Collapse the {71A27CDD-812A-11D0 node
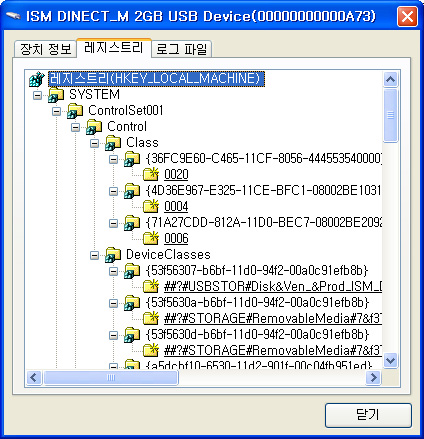The width and height of the screenshot is (424, 439). point(113,223)
